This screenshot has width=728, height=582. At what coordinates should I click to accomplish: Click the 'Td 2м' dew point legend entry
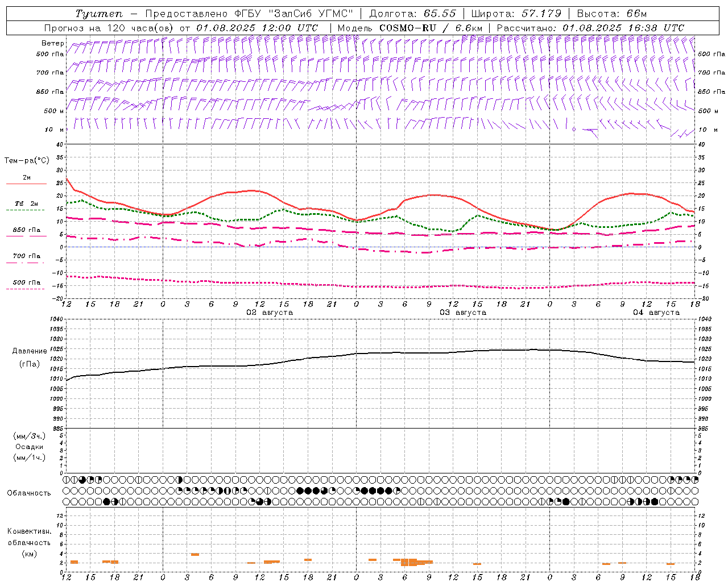click(26, 203)
